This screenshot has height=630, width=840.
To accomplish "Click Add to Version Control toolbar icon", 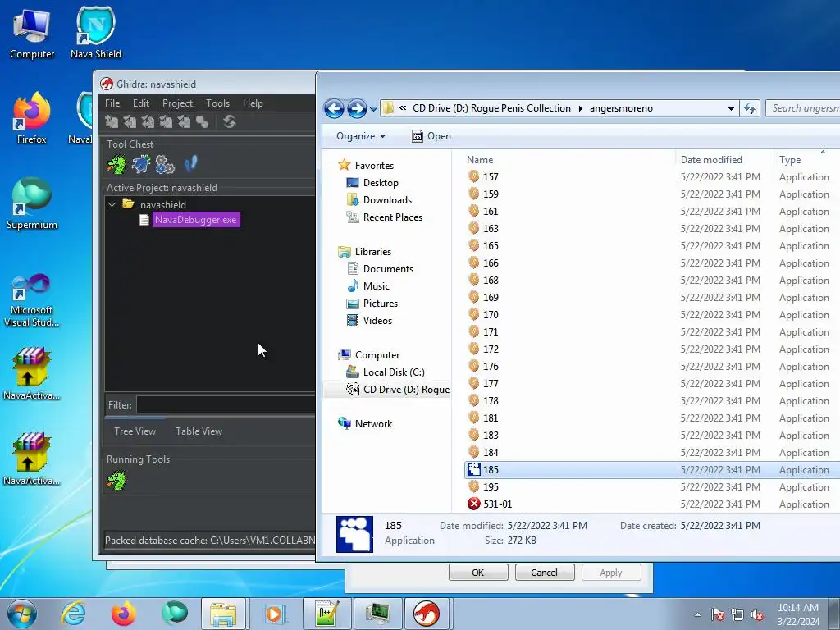I will [x=112, y=122].
